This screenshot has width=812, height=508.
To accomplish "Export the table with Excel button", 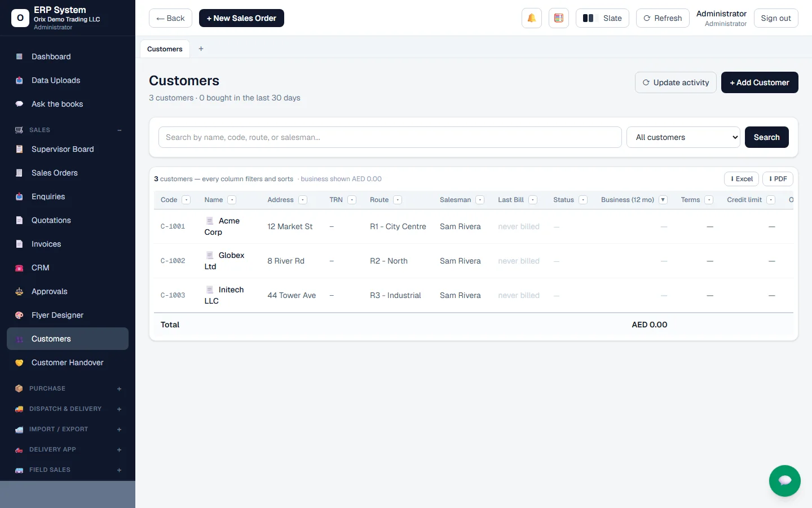I will [742, 179].
